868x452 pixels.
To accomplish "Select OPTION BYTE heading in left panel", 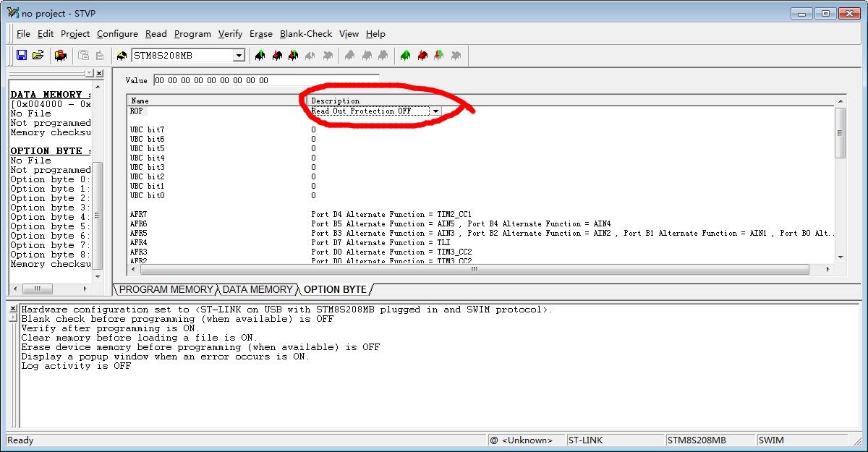I will (x=51, y=151).
